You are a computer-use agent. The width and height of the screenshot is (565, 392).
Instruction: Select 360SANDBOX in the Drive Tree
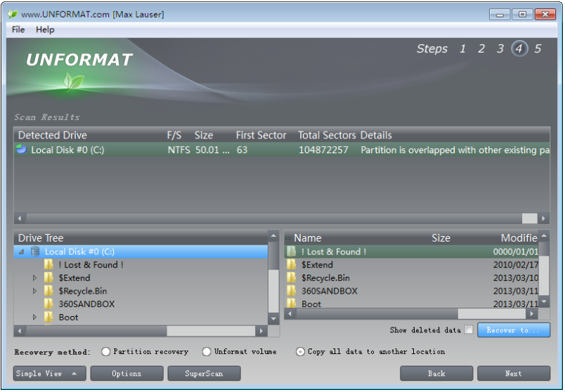click(x=87, y=303)
